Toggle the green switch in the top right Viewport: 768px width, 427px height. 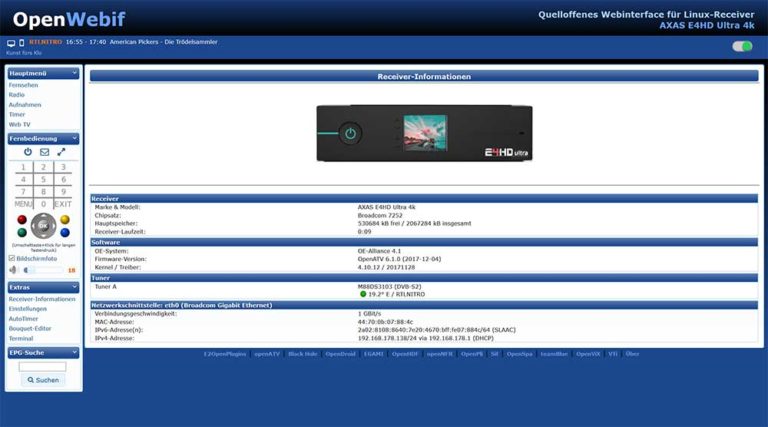tap(742, 46)
